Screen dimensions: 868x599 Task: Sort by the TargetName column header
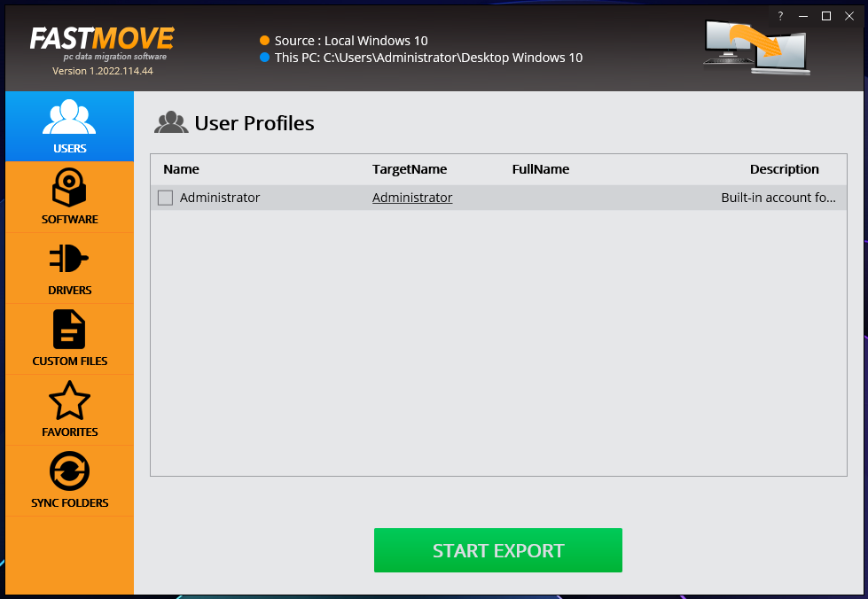point(410,169)
